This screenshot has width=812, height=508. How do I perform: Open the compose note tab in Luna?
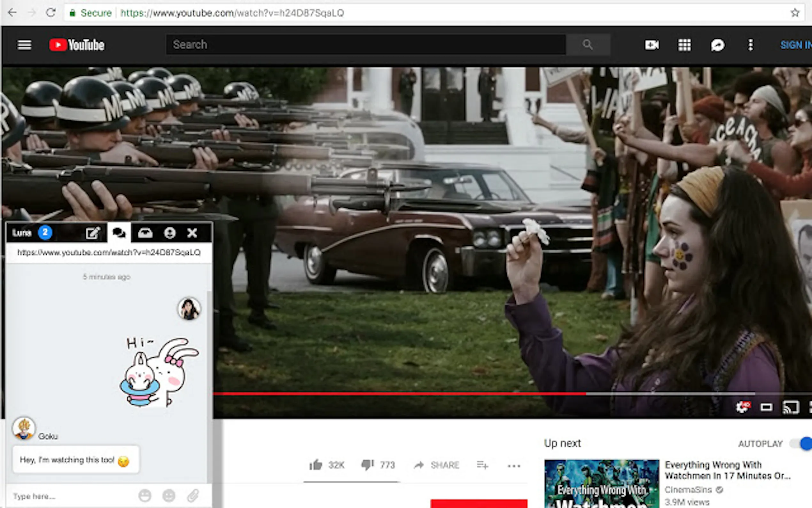point(93,233)
